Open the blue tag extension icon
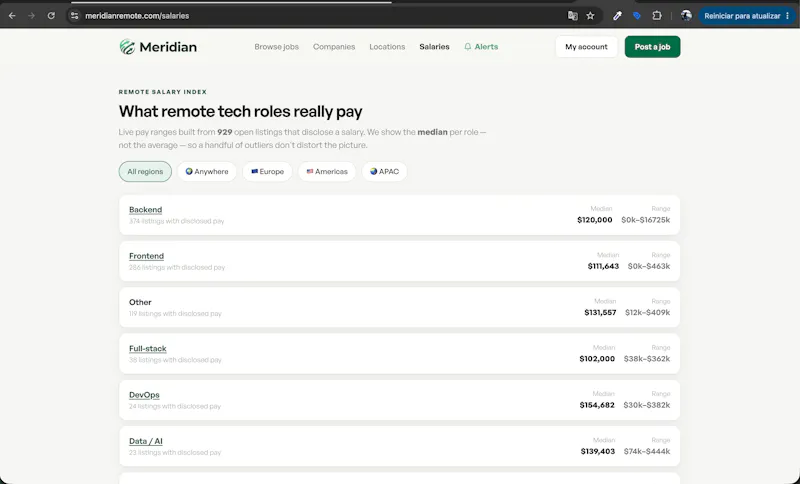 pyautogui.click(x=637, y=16)
